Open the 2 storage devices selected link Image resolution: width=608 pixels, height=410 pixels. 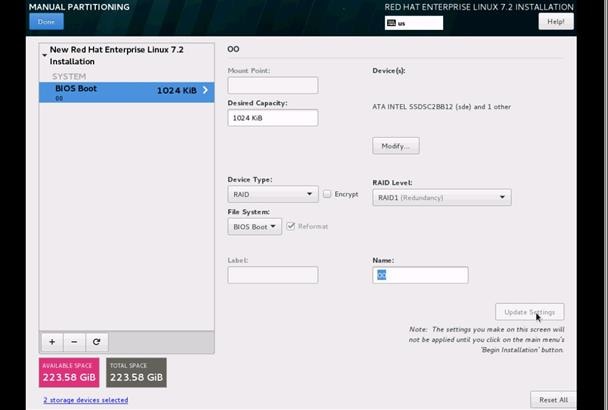click(x=86, y=400)
